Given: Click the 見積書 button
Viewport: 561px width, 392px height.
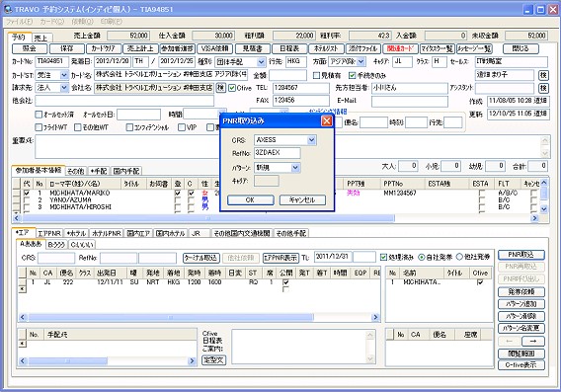Looking at the screenshot, I should [x=252, y=48].
